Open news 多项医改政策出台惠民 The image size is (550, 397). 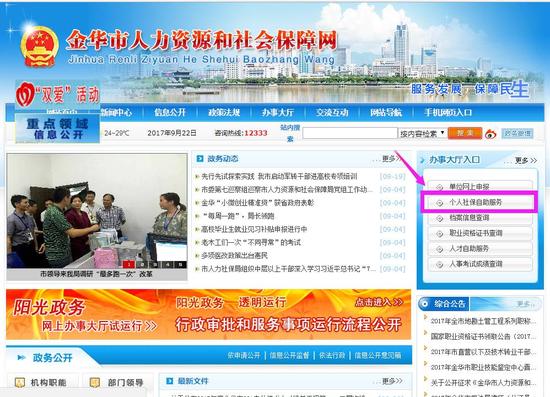(234, 256)
